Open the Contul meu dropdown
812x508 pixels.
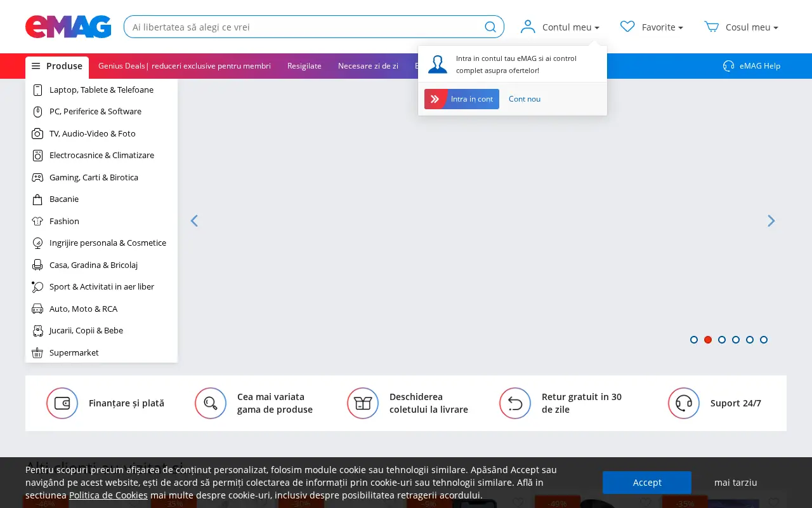tap(560, 27)
